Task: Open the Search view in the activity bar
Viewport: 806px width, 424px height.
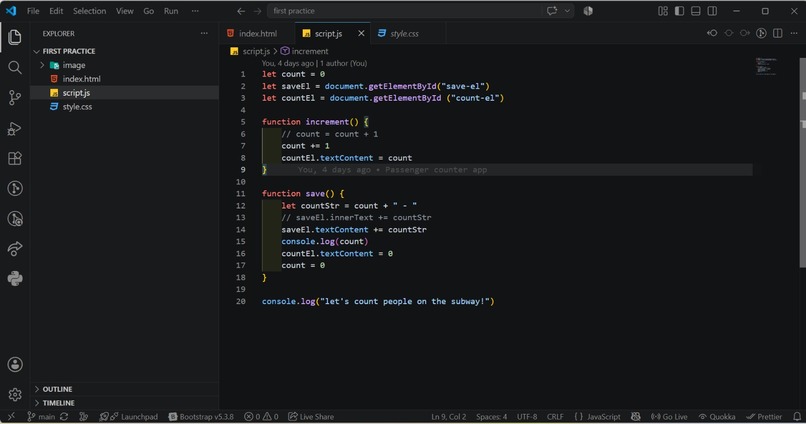Action: pyautogui.click(x=15, y=67)
